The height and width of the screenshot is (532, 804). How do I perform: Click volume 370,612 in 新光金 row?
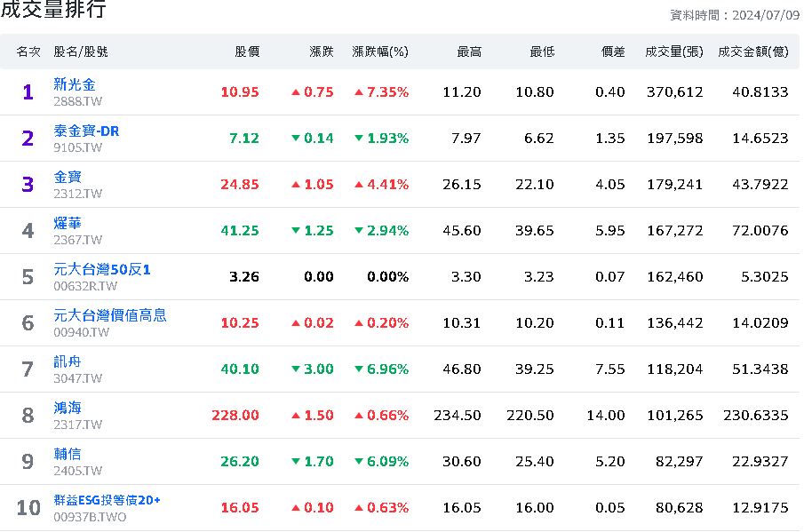coord(675,92)
